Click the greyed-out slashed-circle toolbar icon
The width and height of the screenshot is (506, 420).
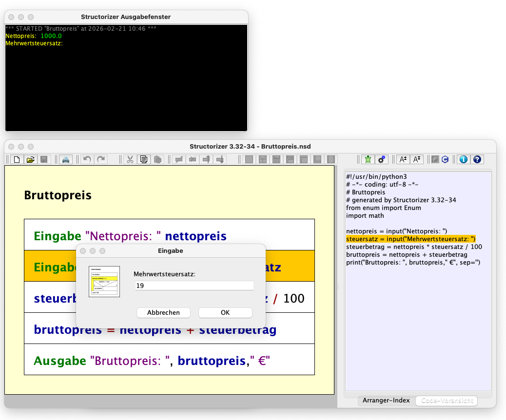coord(435,159)
